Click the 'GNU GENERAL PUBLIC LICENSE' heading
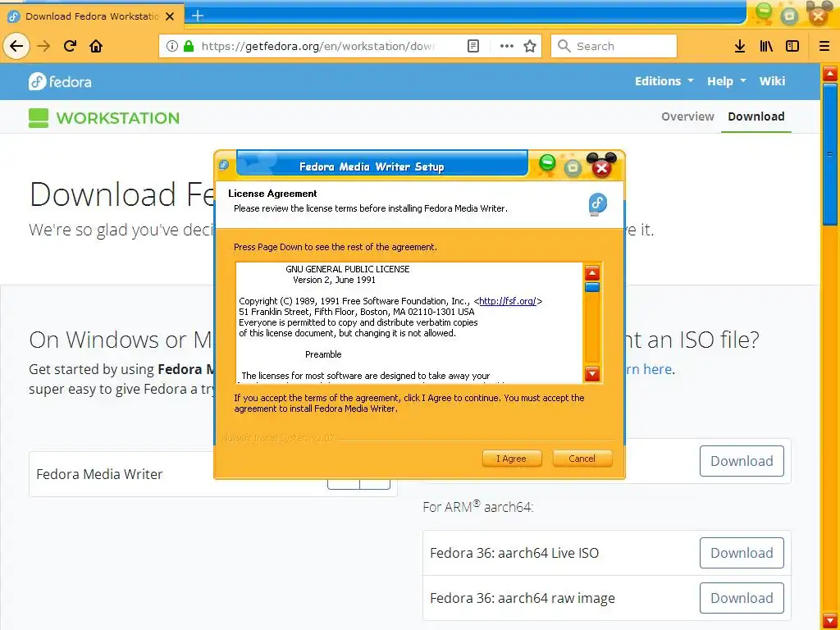840x630 pixels. tap(347, 269)
